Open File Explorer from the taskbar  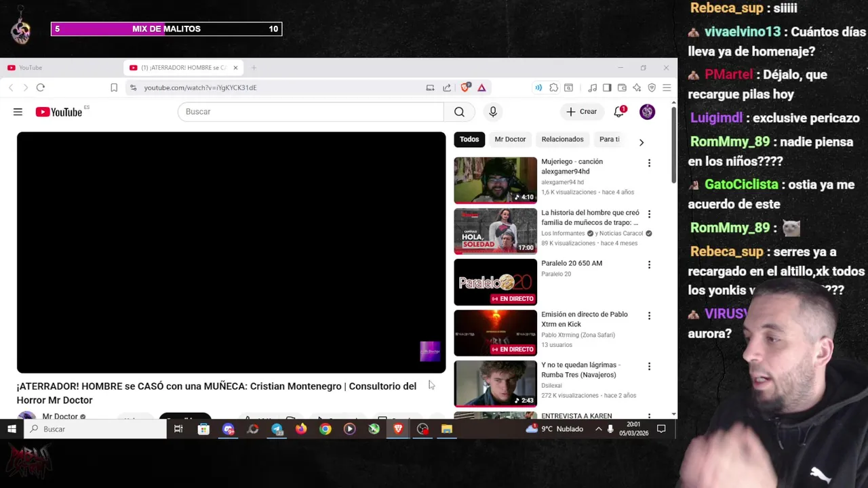point(447,429)
